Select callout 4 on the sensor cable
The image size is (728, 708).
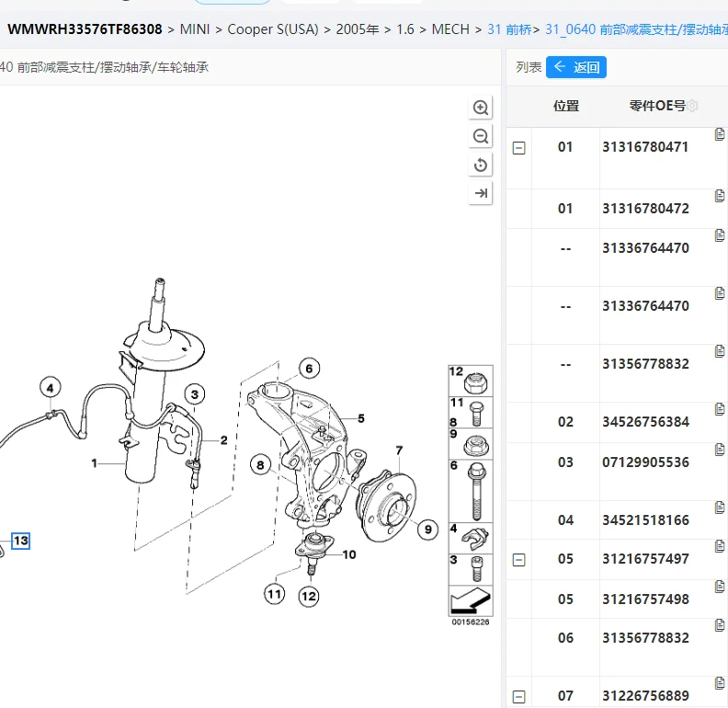pyautogui.click(x=51, y=387)
